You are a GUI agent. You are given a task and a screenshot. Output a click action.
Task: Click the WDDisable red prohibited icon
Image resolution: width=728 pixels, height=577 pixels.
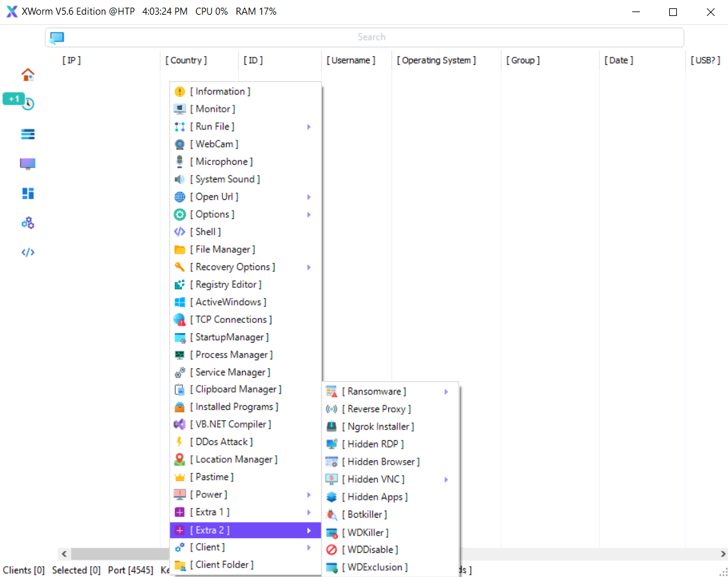[x=331, y=550]
